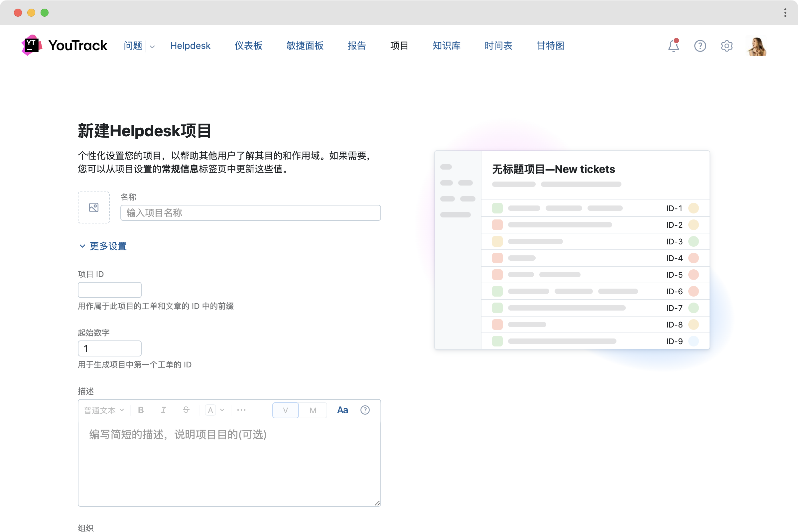Click the YouTrack logo icon
Screen dimensions: 798x532
pyautogui.click(x=32, y=45)
